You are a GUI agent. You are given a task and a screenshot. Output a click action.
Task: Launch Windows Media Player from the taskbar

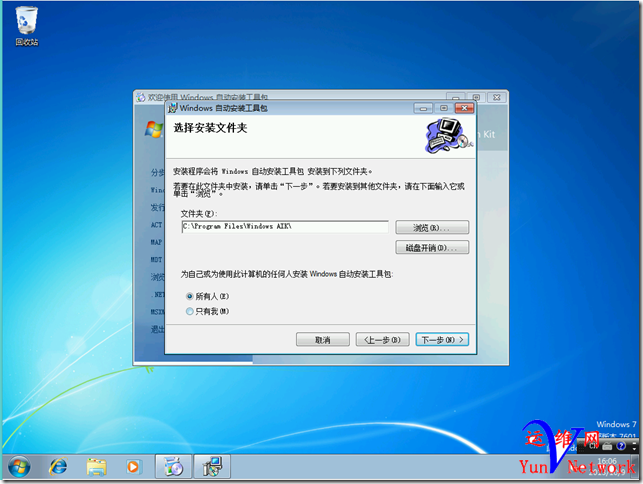[x=133, y=467]
